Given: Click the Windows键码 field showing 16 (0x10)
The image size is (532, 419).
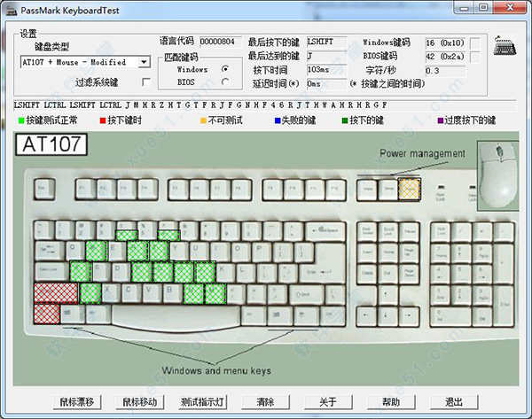Looking at the screenshot, I should tap(445, 43).
